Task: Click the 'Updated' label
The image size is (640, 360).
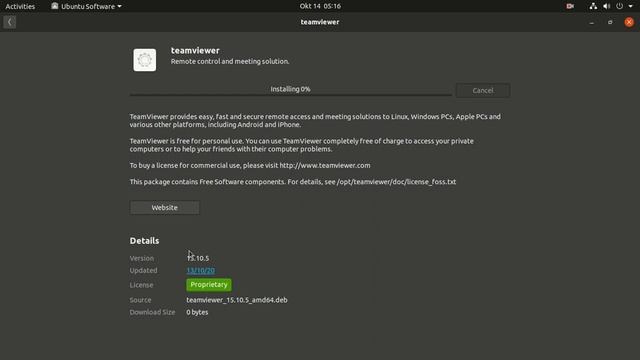Action: pos(143,270)
